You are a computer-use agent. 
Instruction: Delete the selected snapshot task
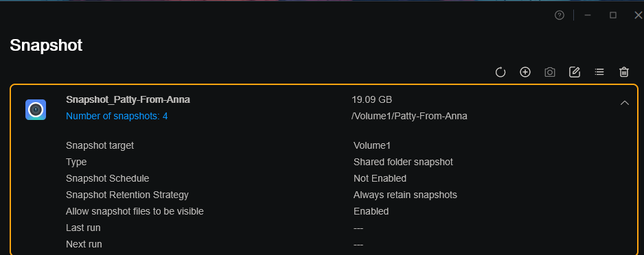tap(624, 72)
